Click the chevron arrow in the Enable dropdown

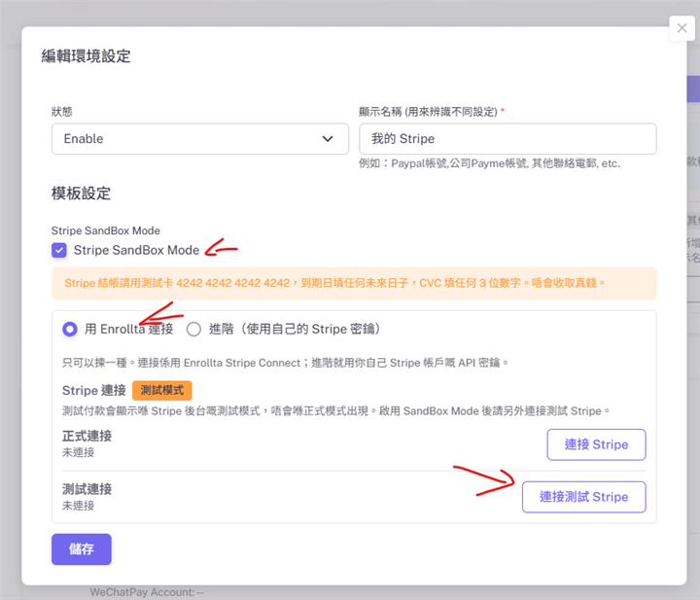coord(328,139)
